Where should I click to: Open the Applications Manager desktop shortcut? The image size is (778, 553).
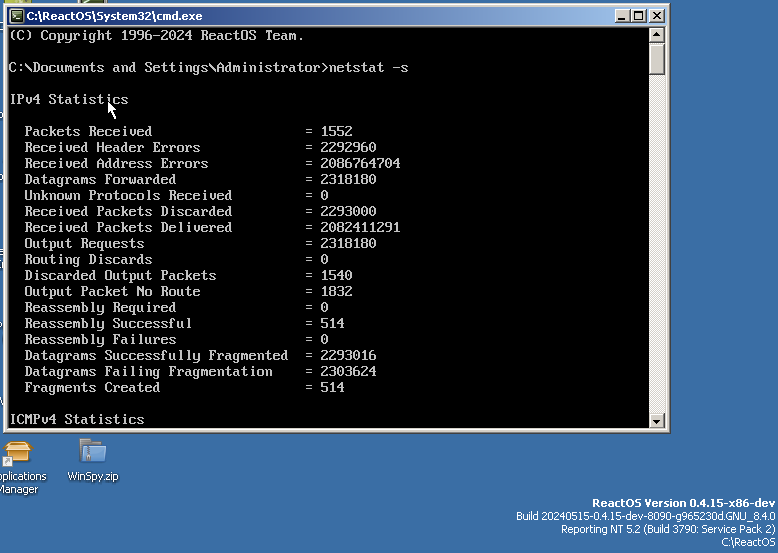click(x=20, y=467)
